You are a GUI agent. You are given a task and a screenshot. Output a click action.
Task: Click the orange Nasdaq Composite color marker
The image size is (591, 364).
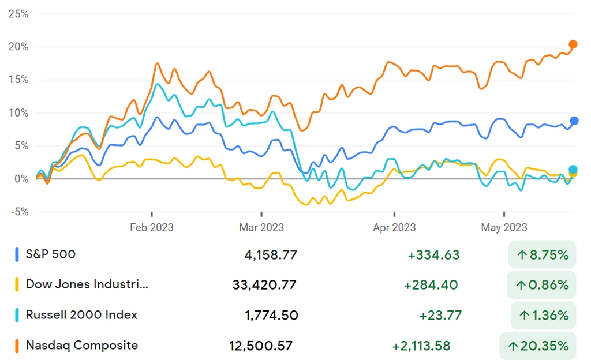click(17, 346)
